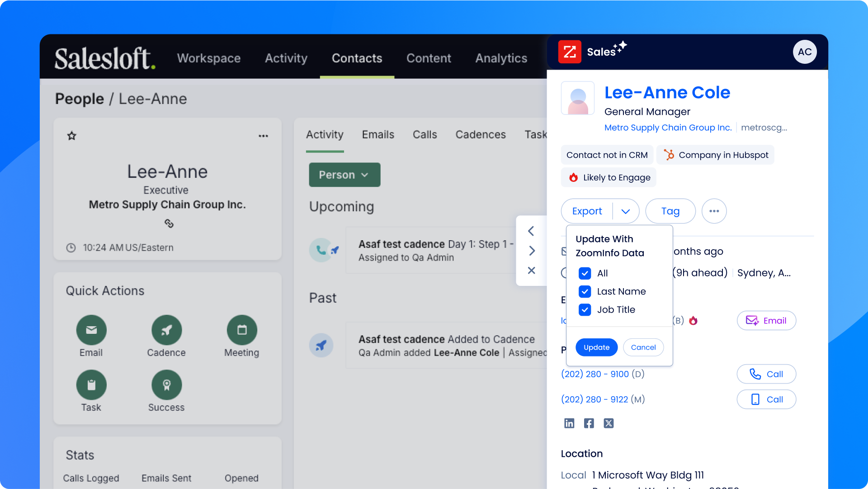The image size is (868, 489).
Task: Click the blue Update button
Action: [596, 347]
